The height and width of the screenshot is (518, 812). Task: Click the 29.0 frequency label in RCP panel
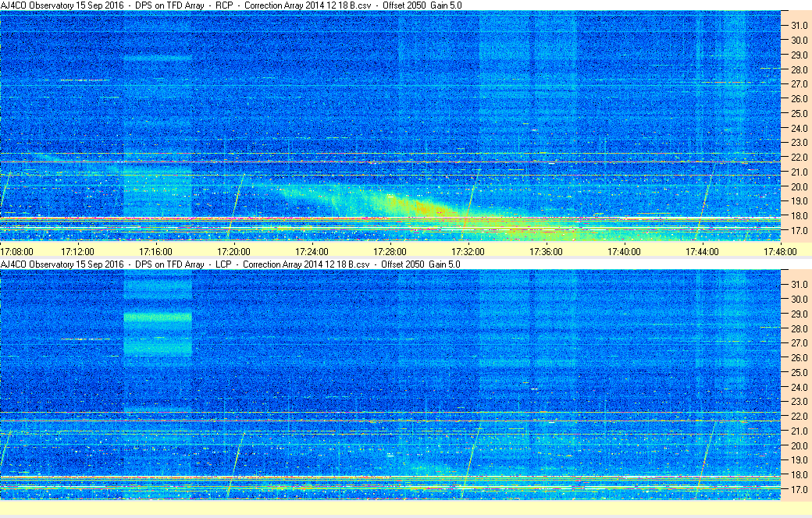[x=799, y=55]
